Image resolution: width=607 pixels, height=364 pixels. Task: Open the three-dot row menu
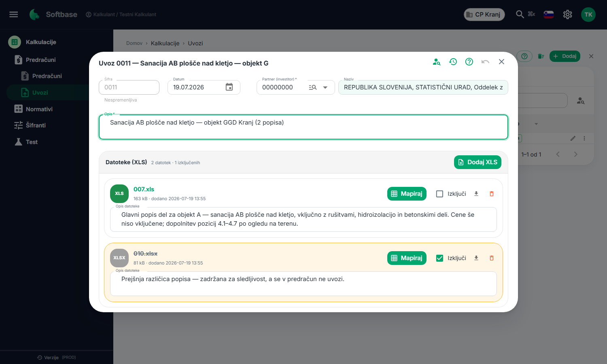[x=584, y=138]
